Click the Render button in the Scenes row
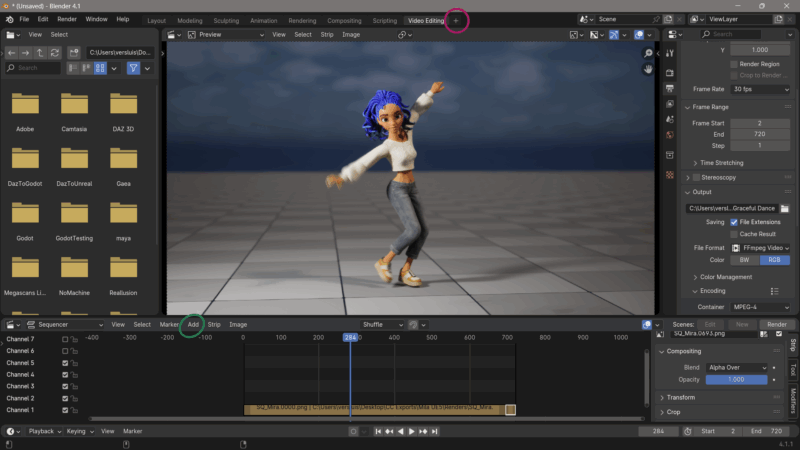Screen dimensions: 800x450 (776, 324)
